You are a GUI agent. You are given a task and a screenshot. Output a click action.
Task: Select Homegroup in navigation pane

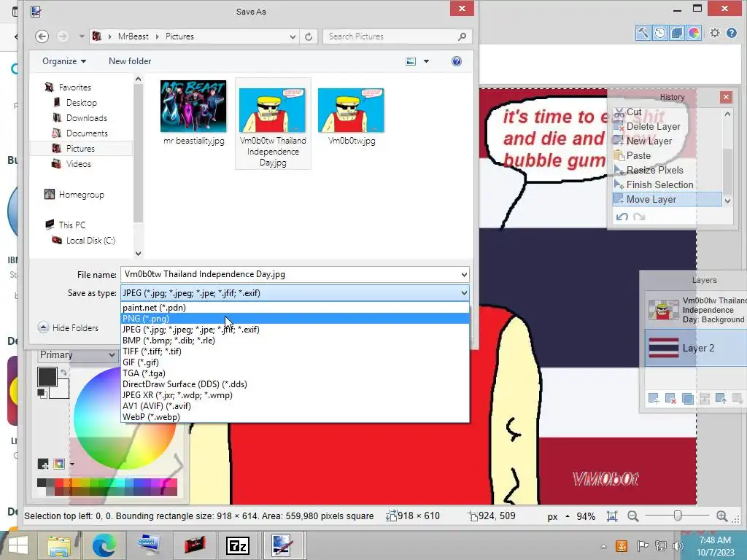click(81, 195)
